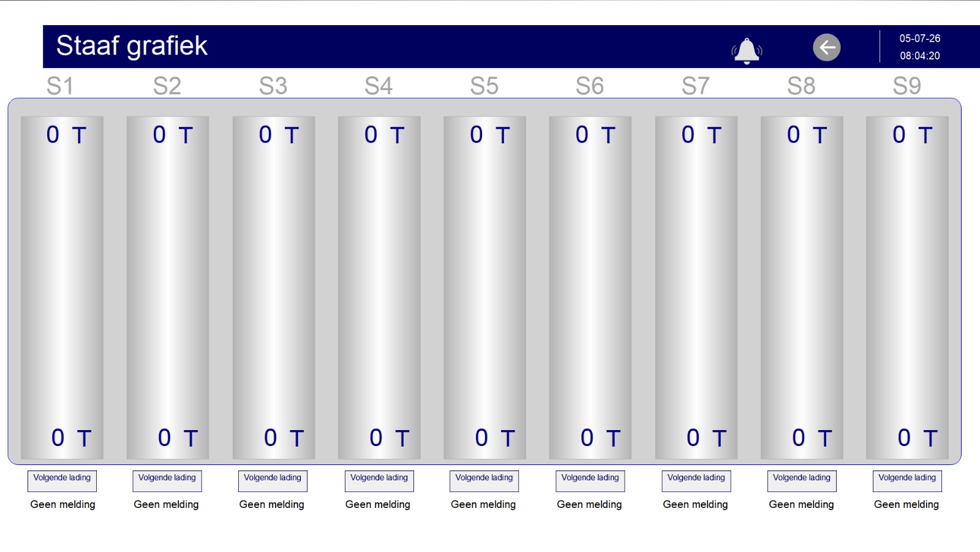The height and width of the screenshot is (552, 980).
Task: Click the S1 column label
Action: 60,86
